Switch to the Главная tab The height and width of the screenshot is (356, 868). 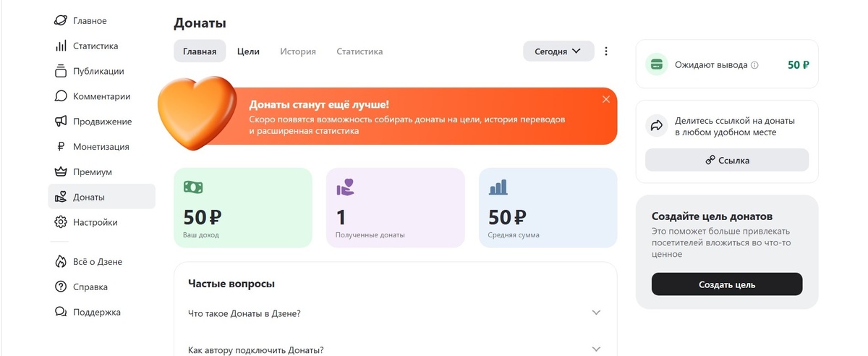(x=200, y=51)
